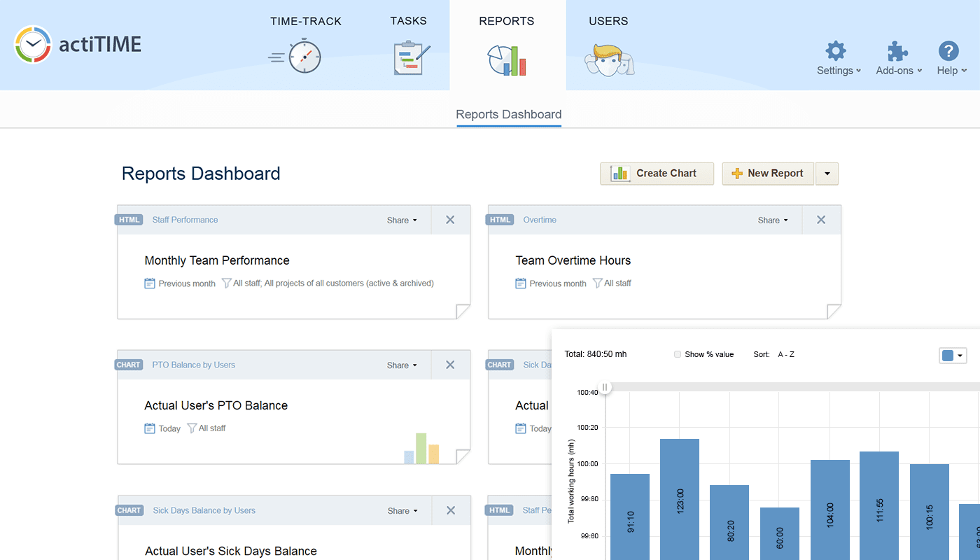Image resolution: width=980 pixels, height=560 pixels.
Task: Click bar chart thumbnail on PTO Balance card
Action: 421,448
